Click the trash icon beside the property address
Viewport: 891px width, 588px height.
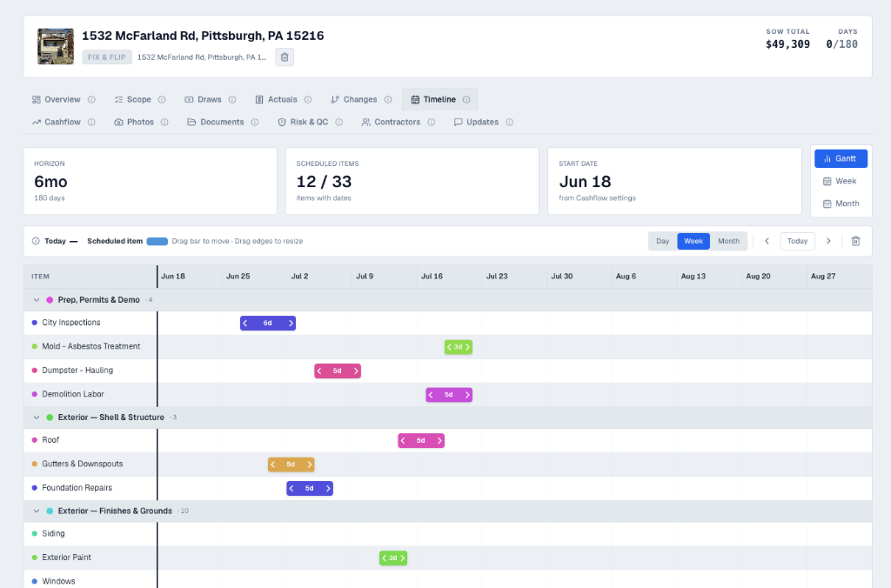pyautogui.click(x=285, y=57)
